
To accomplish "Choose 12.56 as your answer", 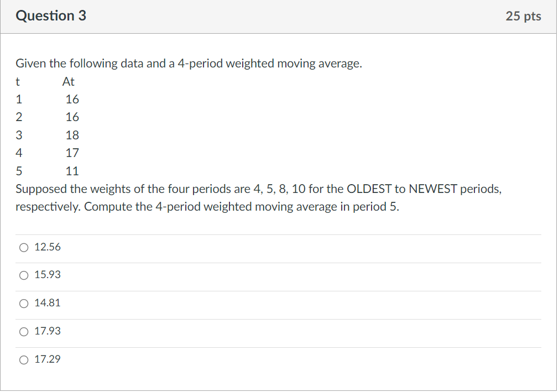I will 47,247.
